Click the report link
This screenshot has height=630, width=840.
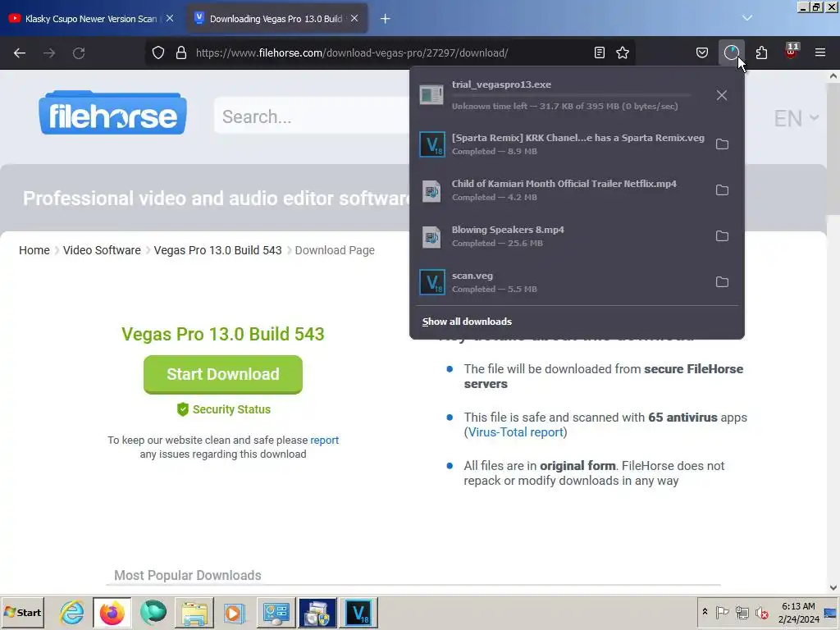coord(325,440)
